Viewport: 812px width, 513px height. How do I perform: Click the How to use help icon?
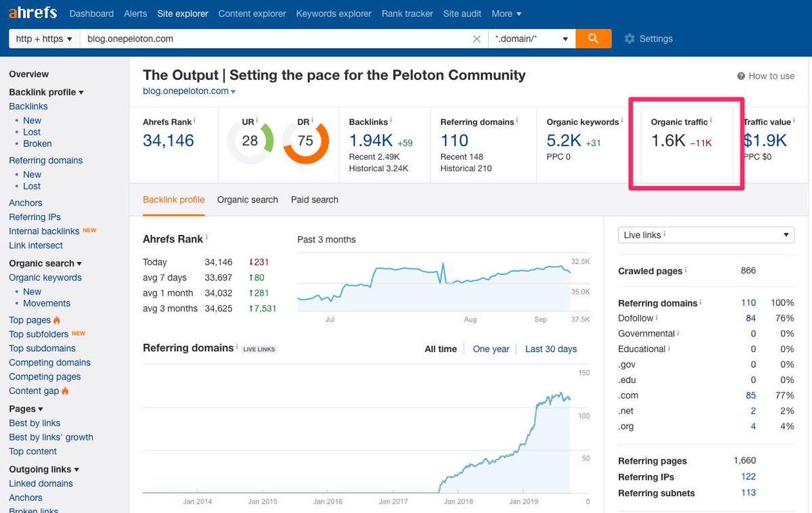[x=741, y=76]
